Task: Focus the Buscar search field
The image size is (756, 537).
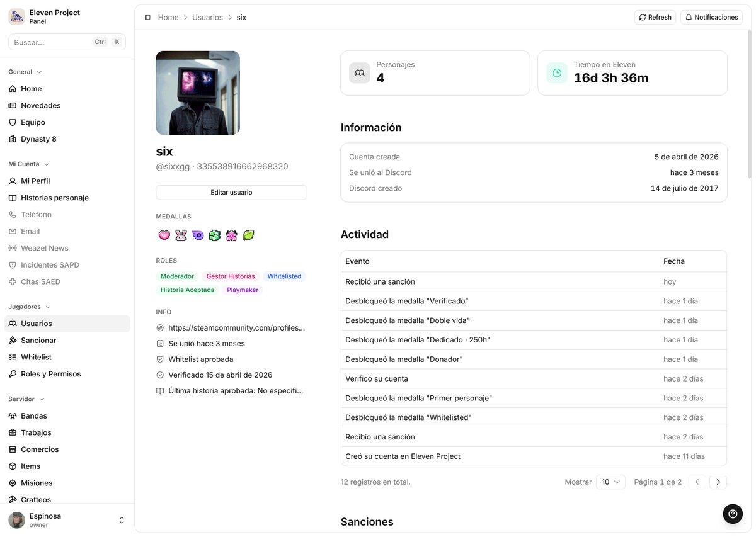Action: [x=67, y=42]
